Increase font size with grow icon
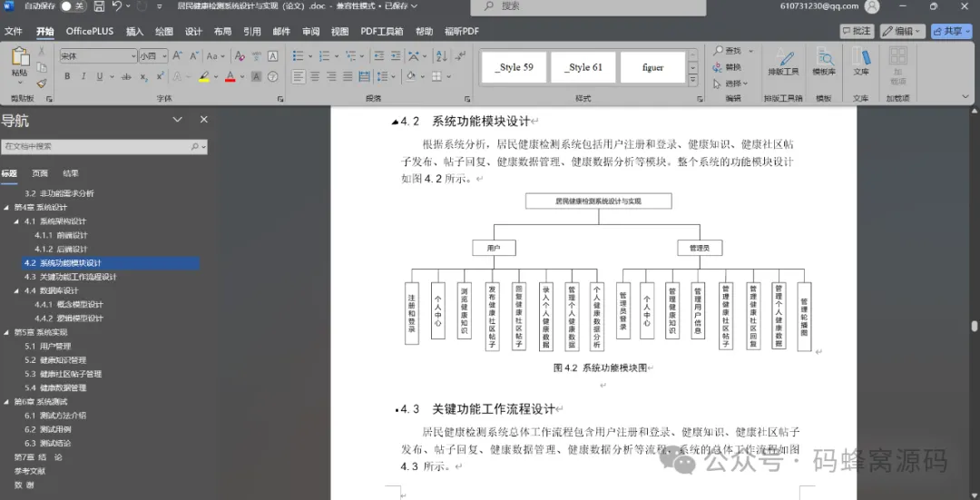Image resolution: width=980 pixels, height=500 pixels. coord(178,55)
